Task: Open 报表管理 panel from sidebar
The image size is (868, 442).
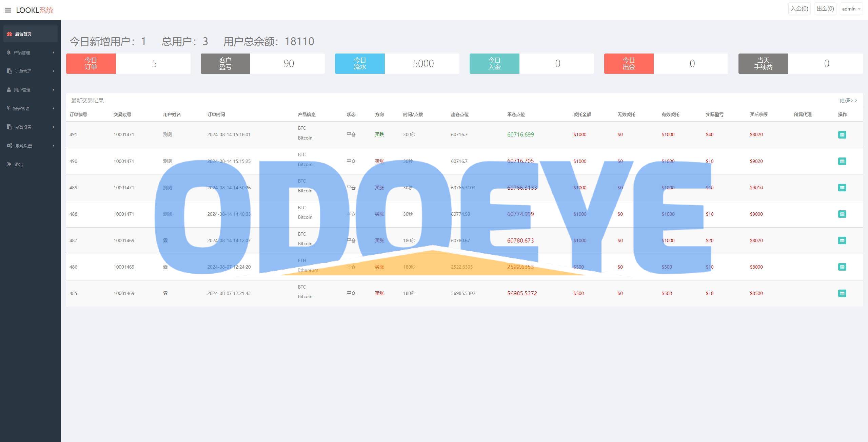Action: point(30,108)
